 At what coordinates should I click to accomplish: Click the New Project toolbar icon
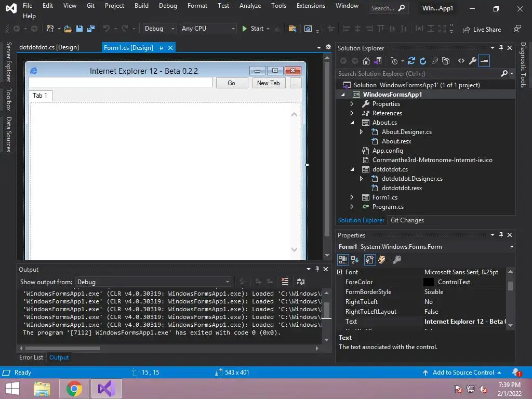[x=50, y=29]
